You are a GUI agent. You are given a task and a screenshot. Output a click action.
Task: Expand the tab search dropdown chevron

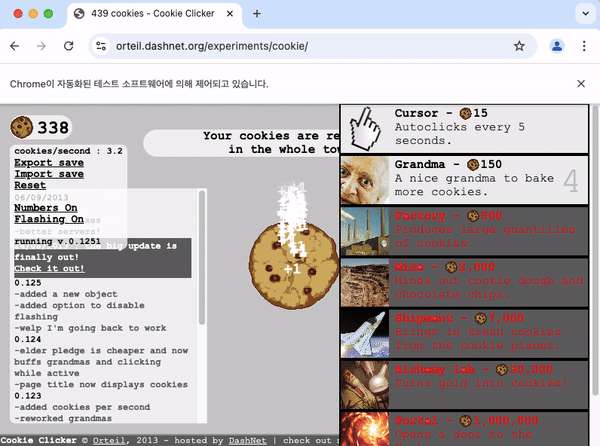click(585, 14)
